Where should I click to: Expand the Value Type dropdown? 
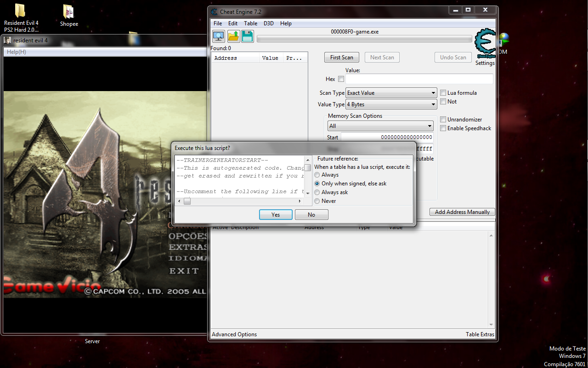pyautogui.click(x=391, y=104)
